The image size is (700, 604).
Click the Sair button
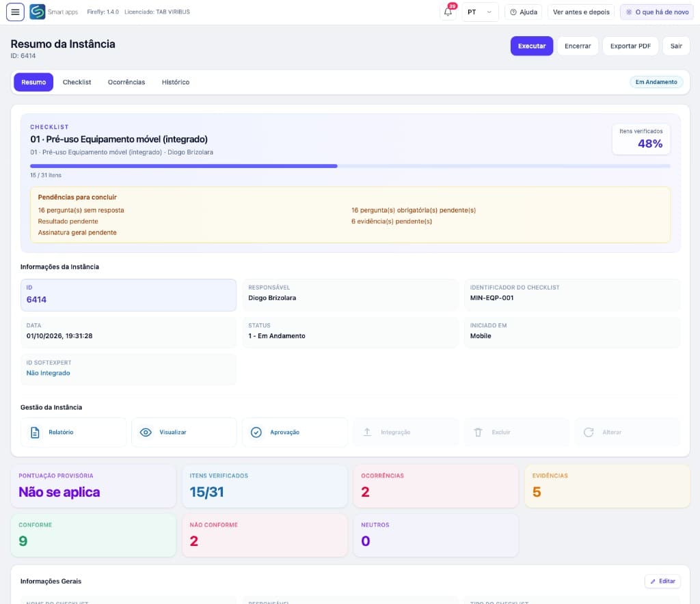click(x=676, y=46)
